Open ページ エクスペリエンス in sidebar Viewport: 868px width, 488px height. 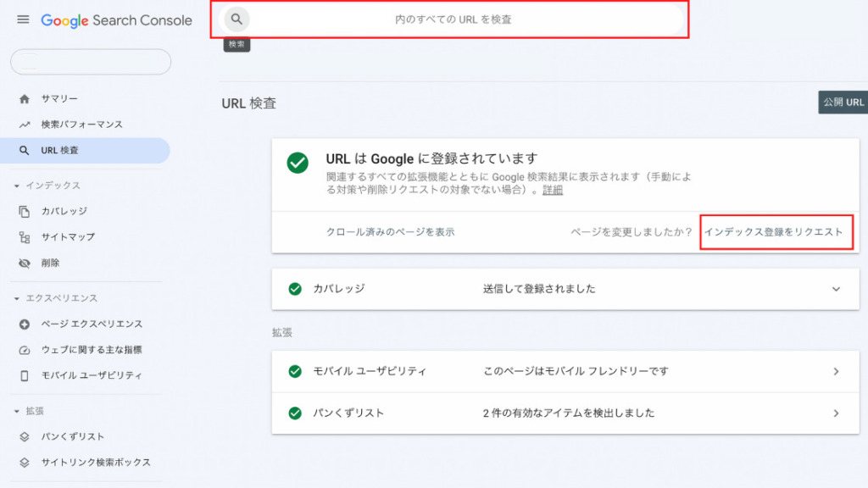[92, 324]
